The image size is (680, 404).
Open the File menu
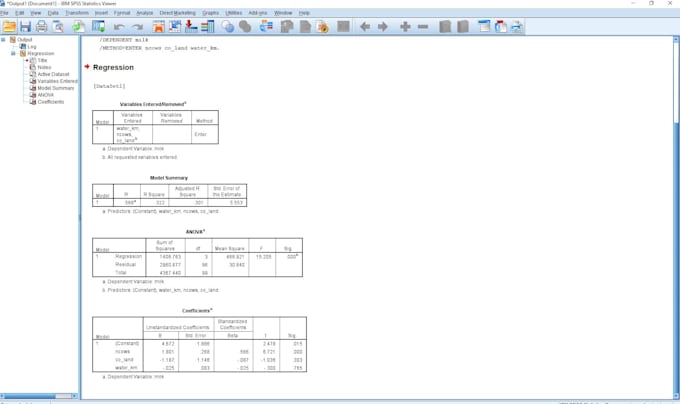coord(4,13)
